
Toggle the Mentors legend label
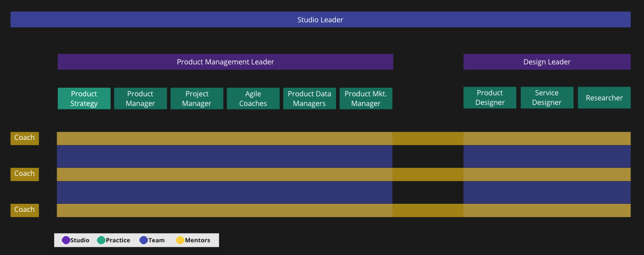(x=198, y=240)
